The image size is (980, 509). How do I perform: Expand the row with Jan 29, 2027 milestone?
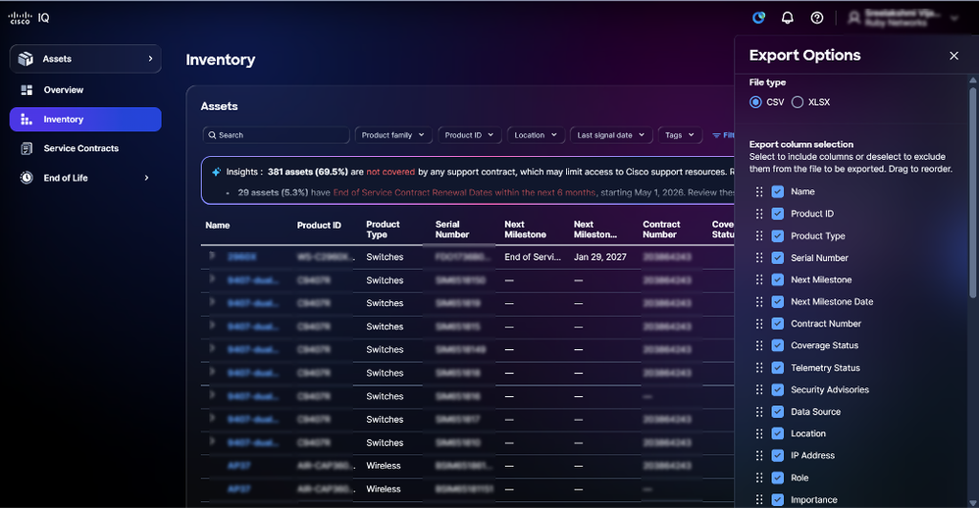click(x=213, y=256)
